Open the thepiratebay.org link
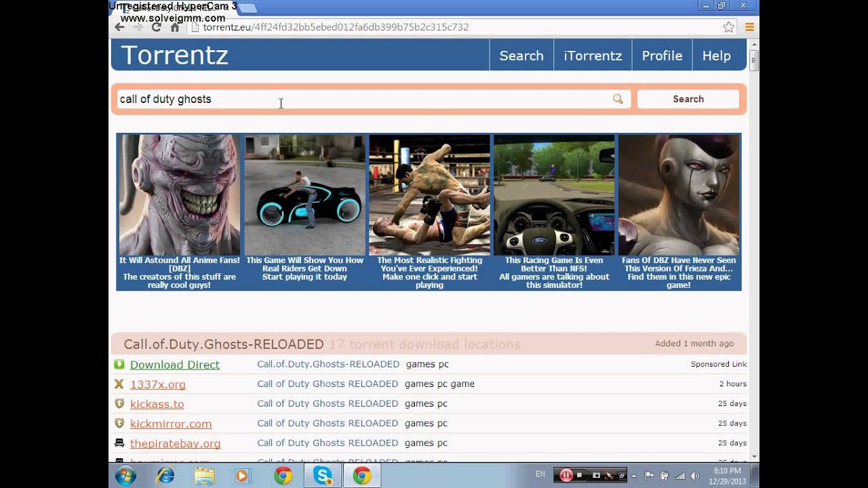Image resolution: width=868 pixels, height=488 pixels. pos(176,443)
